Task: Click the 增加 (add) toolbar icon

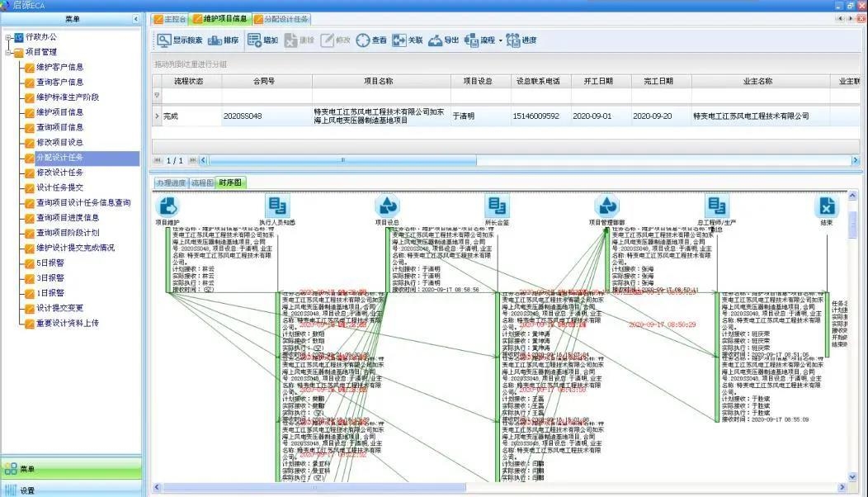Action: pos(254,40)
